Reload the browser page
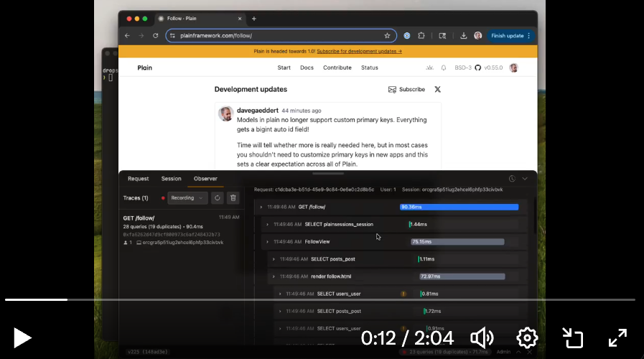Screen dimensions: 644x359 [156, 36]
